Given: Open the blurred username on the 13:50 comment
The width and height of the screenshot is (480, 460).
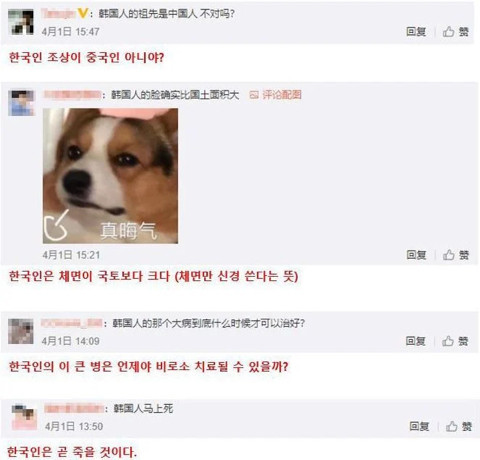Looking at the screenshot, I should [x=74, y=408].
